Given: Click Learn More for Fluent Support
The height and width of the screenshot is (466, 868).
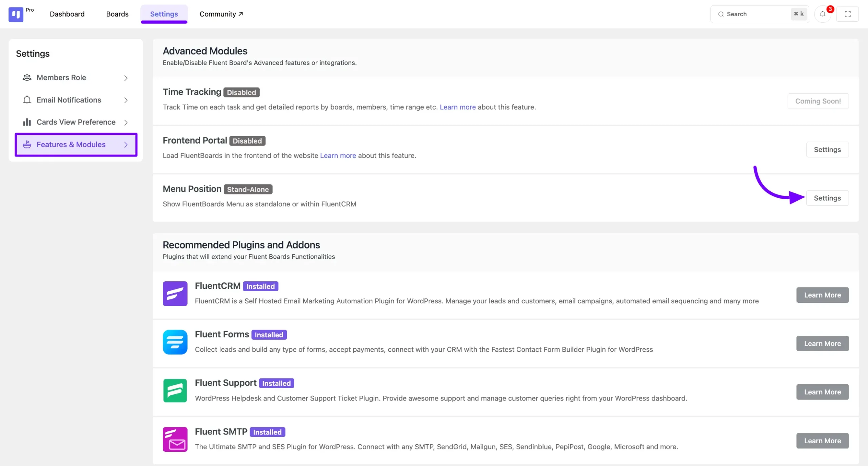Looking at the screenshot, I should click(x=822, y=392).
